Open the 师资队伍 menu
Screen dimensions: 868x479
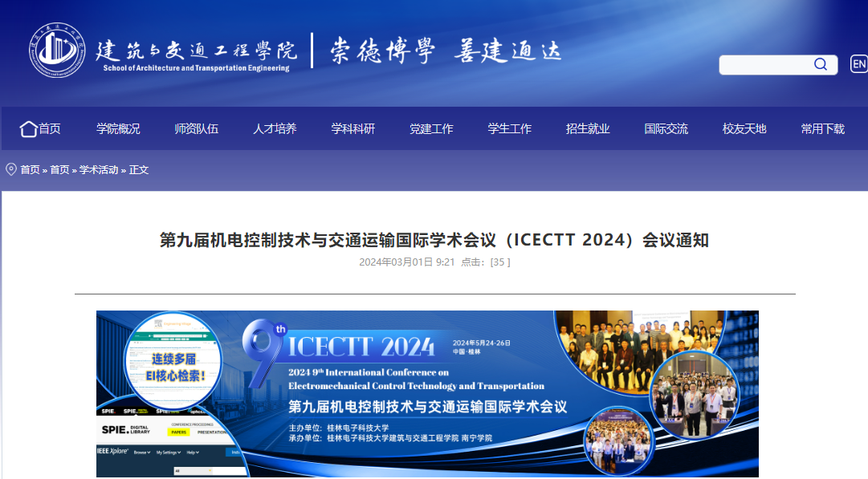pos(197,129)
